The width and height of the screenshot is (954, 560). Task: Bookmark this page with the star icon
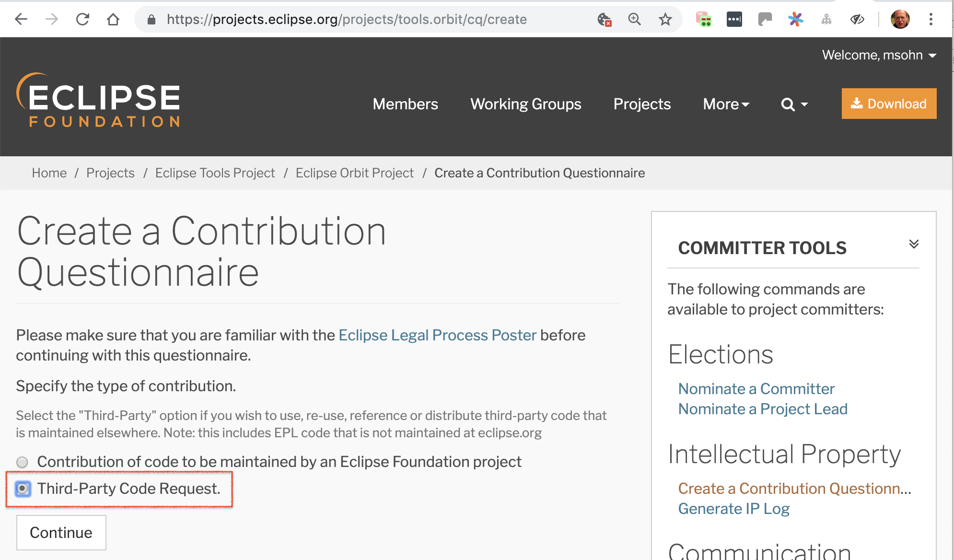pyautogui.click(x=665, y=19)
